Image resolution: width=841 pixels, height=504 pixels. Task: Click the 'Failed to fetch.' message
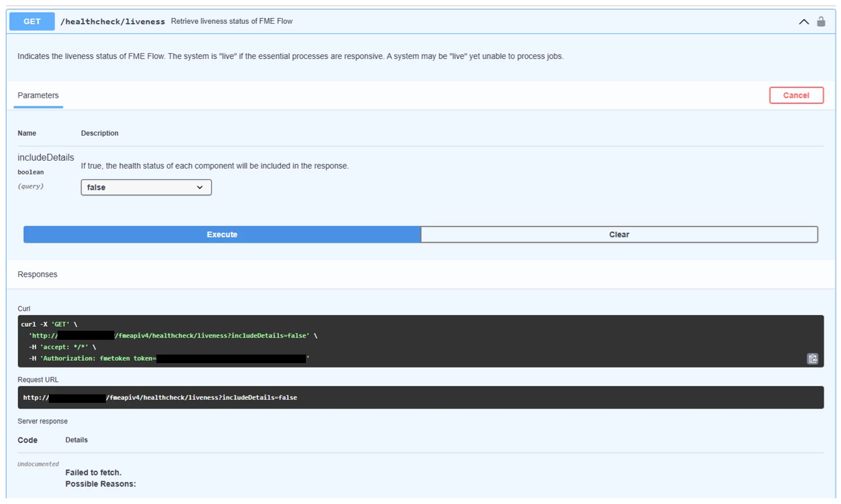[93, 473]
